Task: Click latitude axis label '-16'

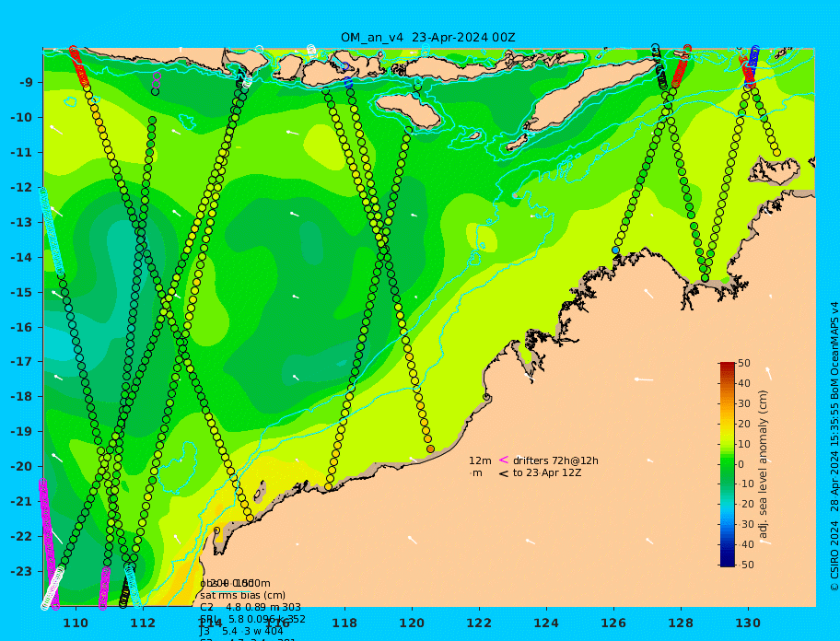Action: (21, 327)
